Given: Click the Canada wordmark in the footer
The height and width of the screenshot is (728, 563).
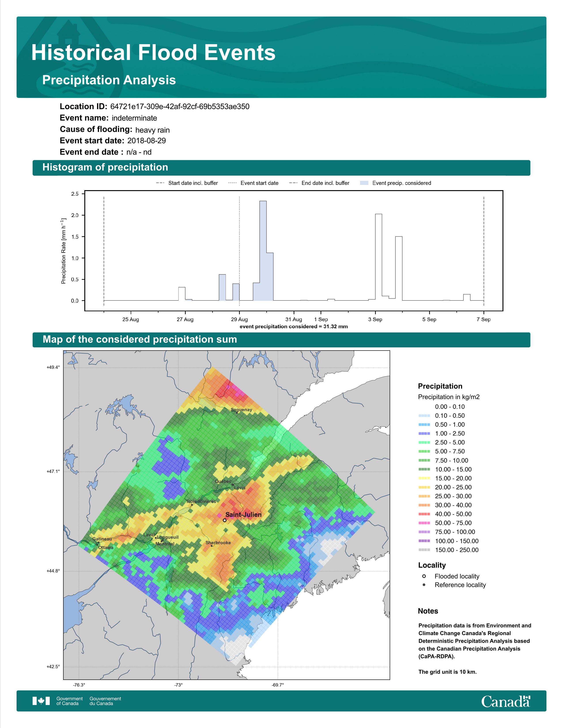Looking at the screenshot, I should click(x=506, y=701).
